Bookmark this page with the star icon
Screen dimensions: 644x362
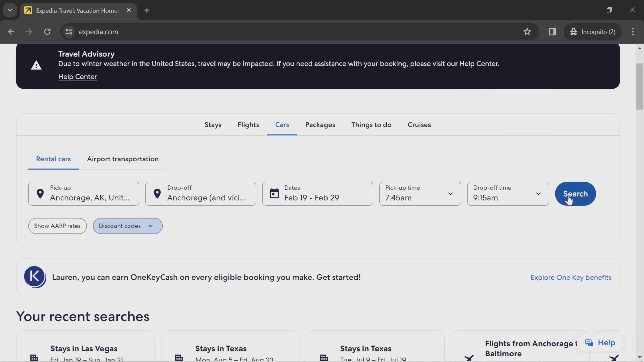coord(527,32)
